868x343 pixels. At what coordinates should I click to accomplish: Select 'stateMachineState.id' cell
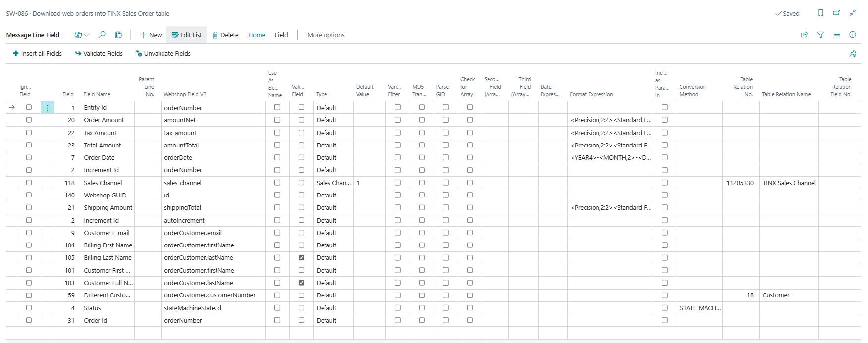click(213, 308)
